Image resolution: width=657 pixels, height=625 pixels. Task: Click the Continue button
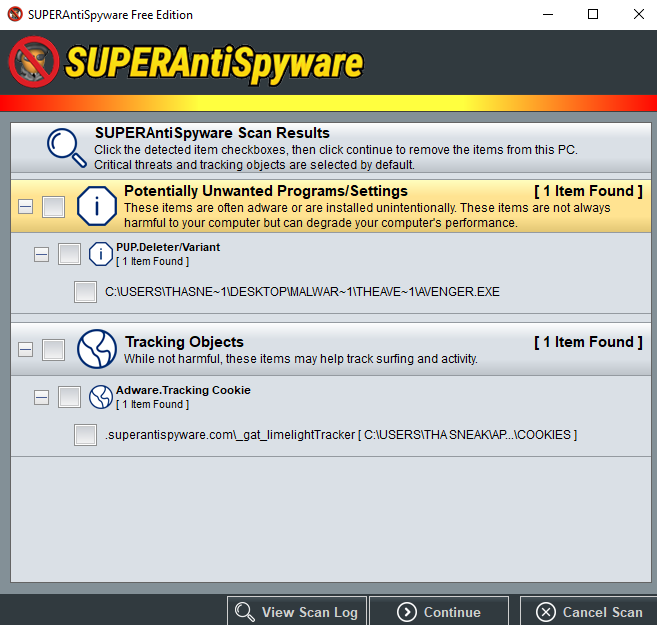(439, 612)
